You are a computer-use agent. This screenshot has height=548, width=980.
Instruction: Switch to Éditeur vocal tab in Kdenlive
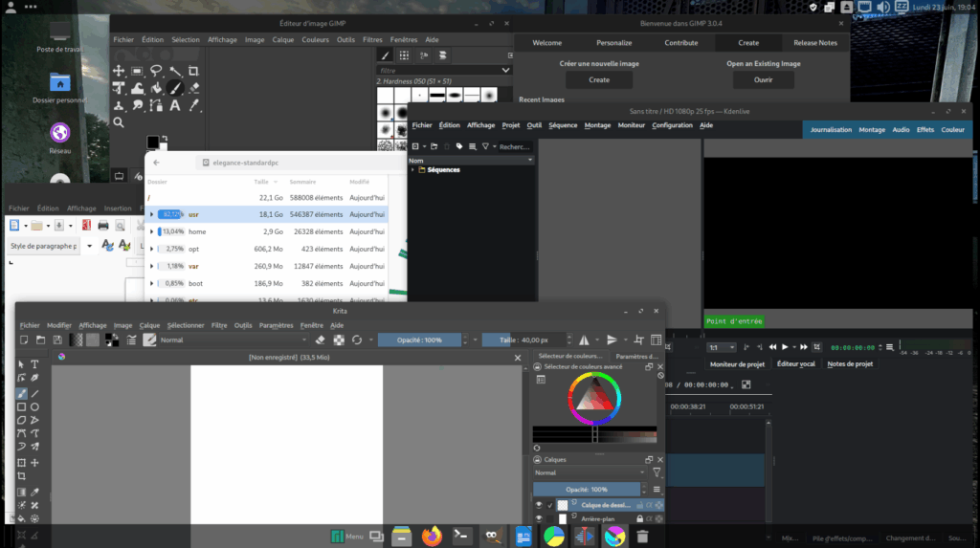(795, 363)
